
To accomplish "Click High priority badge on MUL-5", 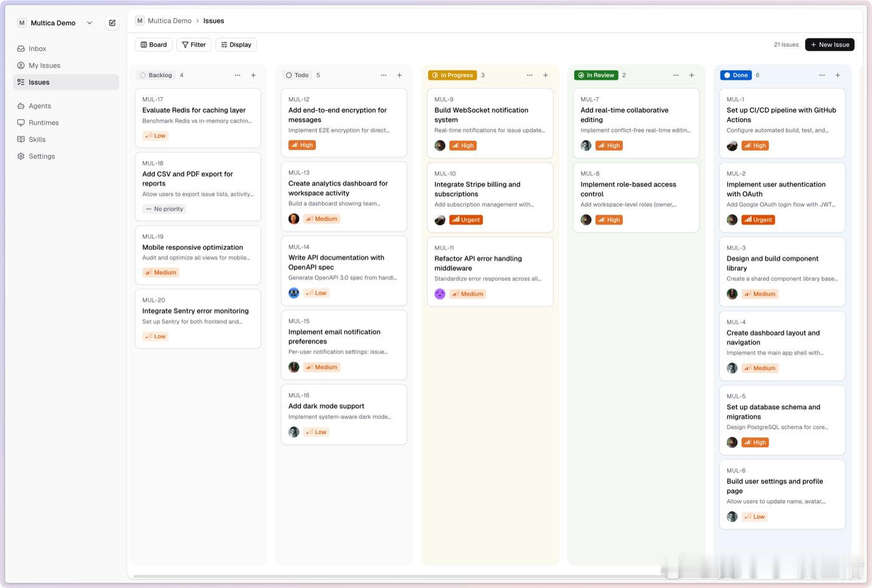I will (x=755, y=443).
